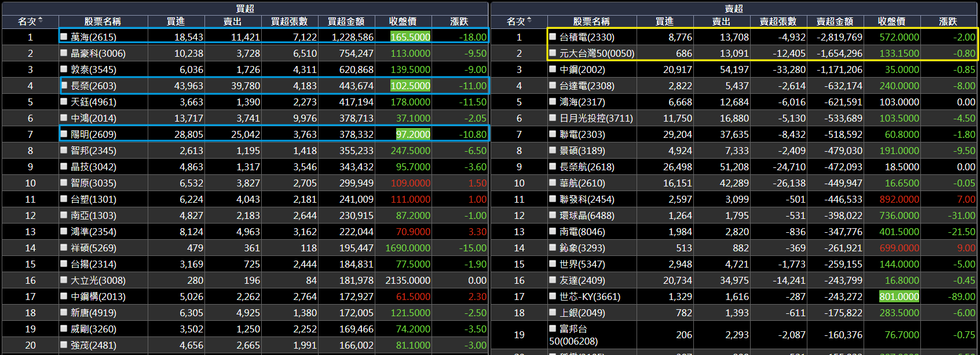Screen dimensions: 980x355
Task: Select the checkbox for 祥碩(5269)
Action: pos(64,247)
